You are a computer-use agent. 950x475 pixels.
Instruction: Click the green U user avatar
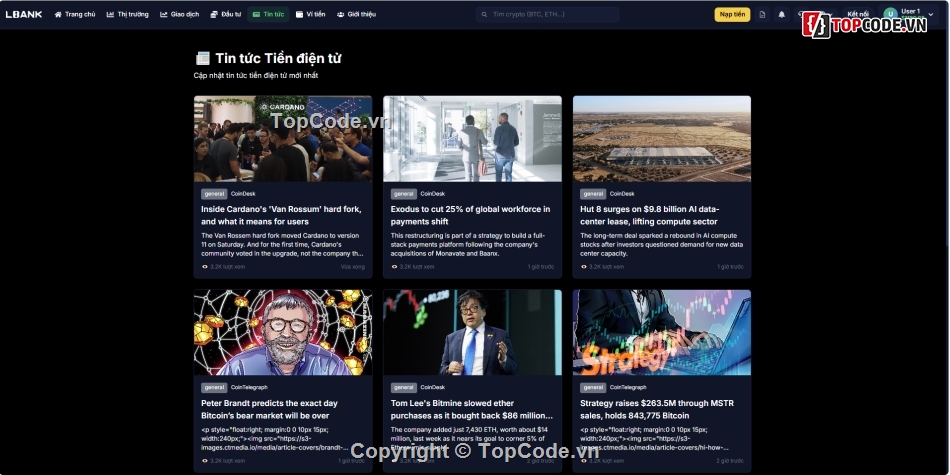click(x=890, y=14)
